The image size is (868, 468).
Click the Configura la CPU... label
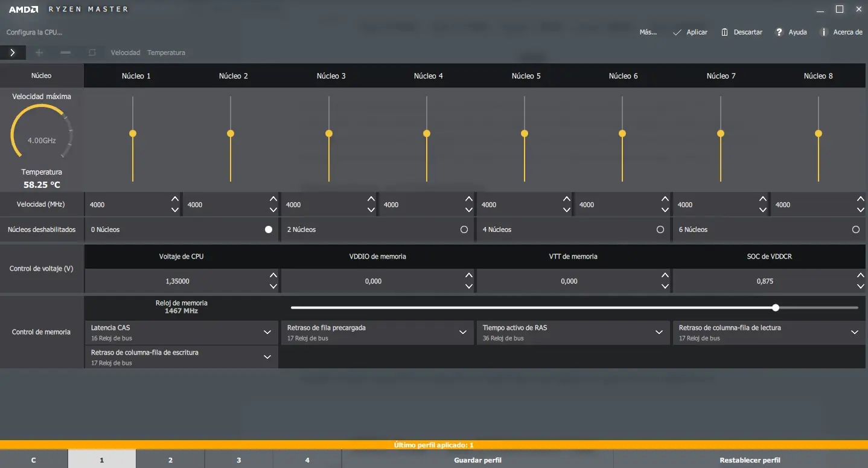pos(34,32)
